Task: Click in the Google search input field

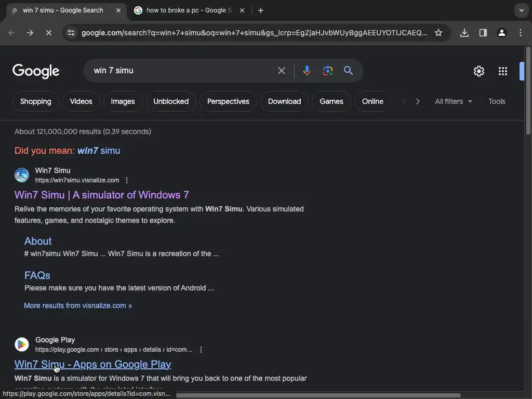Action: [183, 71]
